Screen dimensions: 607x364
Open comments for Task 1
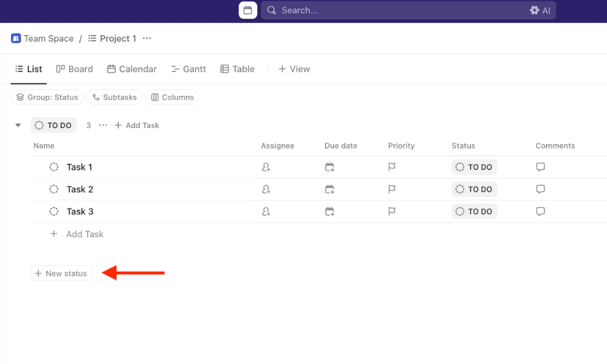tap(540, 167)
